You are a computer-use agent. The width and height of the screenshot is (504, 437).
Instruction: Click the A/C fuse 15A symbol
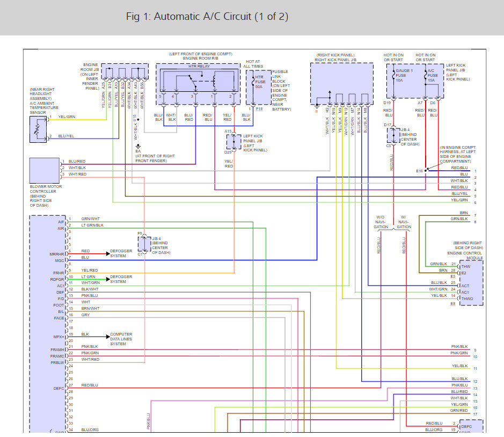[x=426, y=76]
